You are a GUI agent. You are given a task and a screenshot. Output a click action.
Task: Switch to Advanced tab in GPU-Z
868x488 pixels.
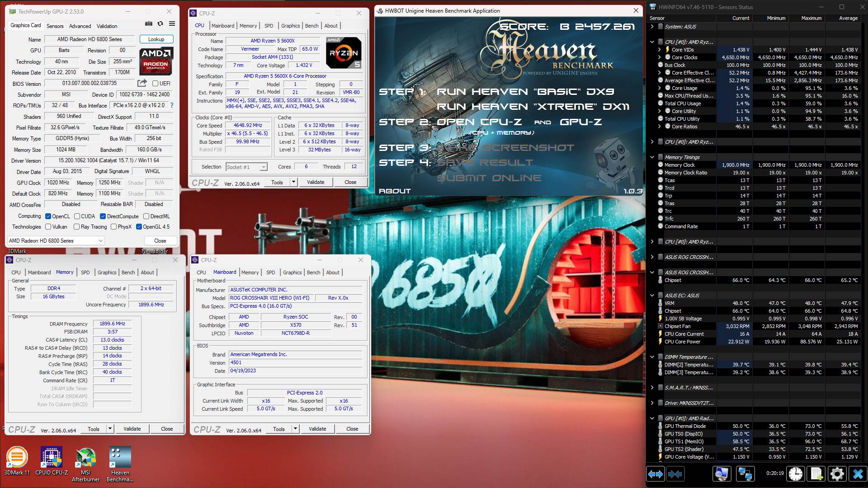(80, 26)
